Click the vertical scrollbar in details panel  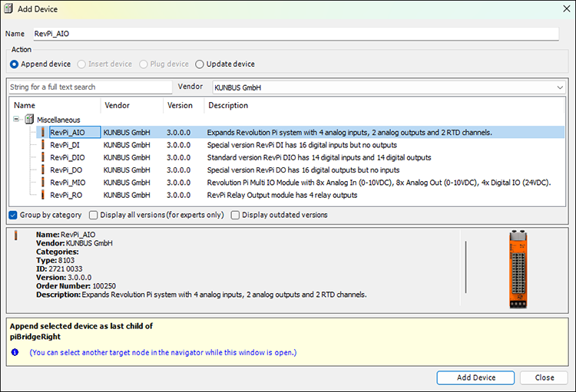pos(465,267)
